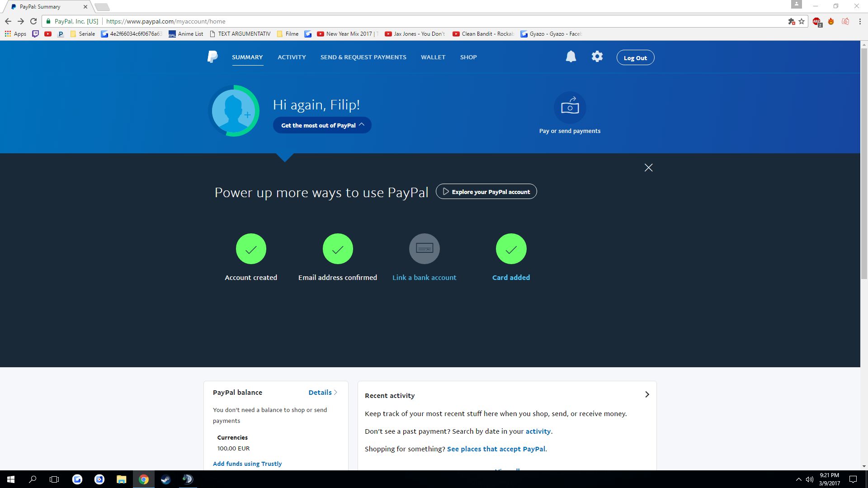Image resolution: width=868 pixels, height=488 pixels.
Task: Open the Wallet tab
Action: pos(433,57)
